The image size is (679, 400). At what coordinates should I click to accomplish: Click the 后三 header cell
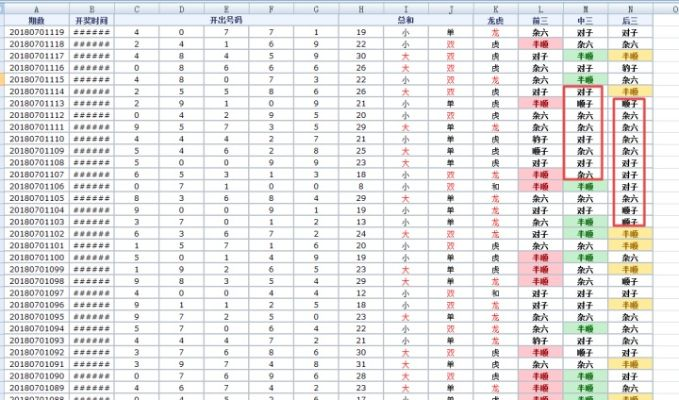click(x=631, y=19)
